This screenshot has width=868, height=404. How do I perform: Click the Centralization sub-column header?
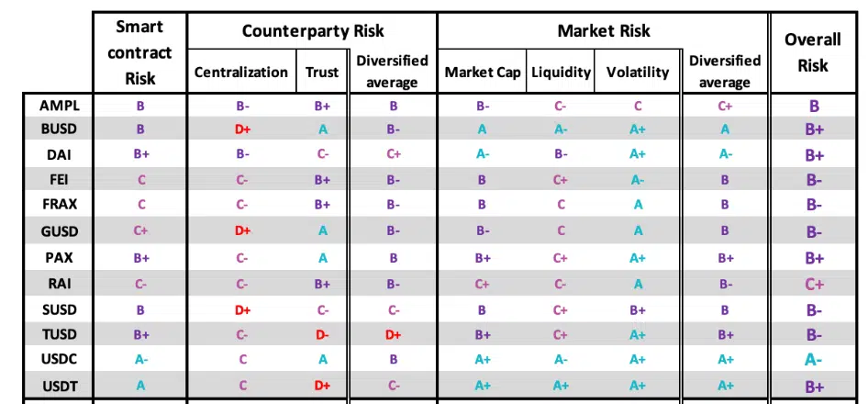[x=240, y=73]
